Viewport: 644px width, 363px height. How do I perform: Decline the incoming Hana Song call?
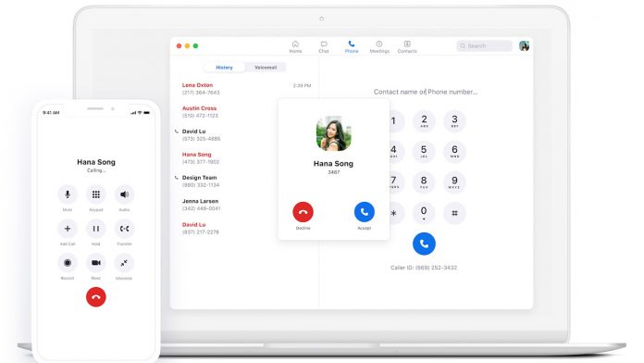coord(303,212)
